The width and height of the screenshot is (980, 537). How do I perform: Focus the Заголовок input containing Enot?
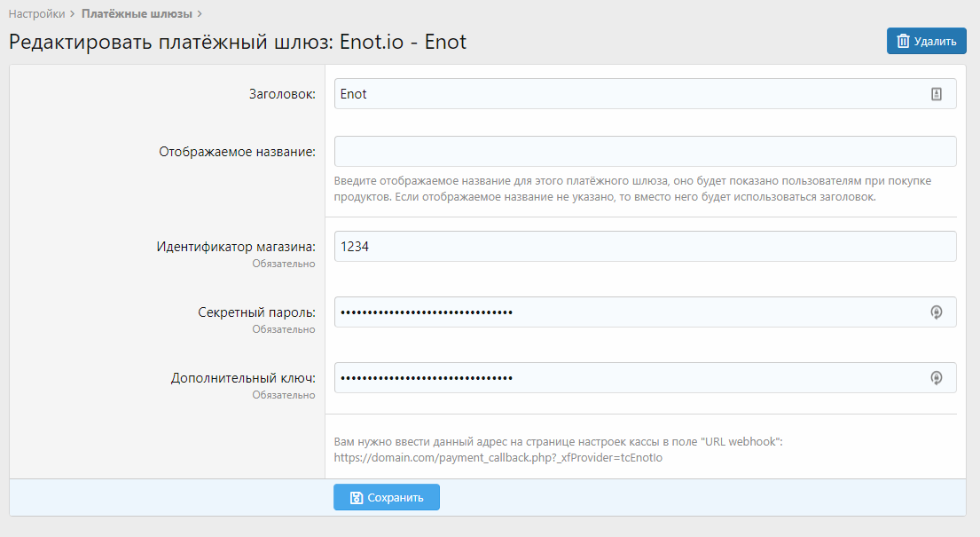[621, 94]
